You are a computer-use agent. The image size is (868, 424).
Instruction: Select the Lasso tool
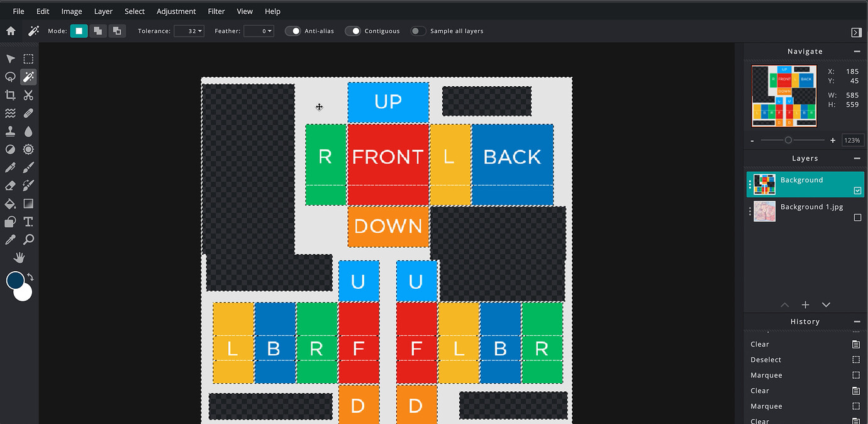click(x=10, y=77)
